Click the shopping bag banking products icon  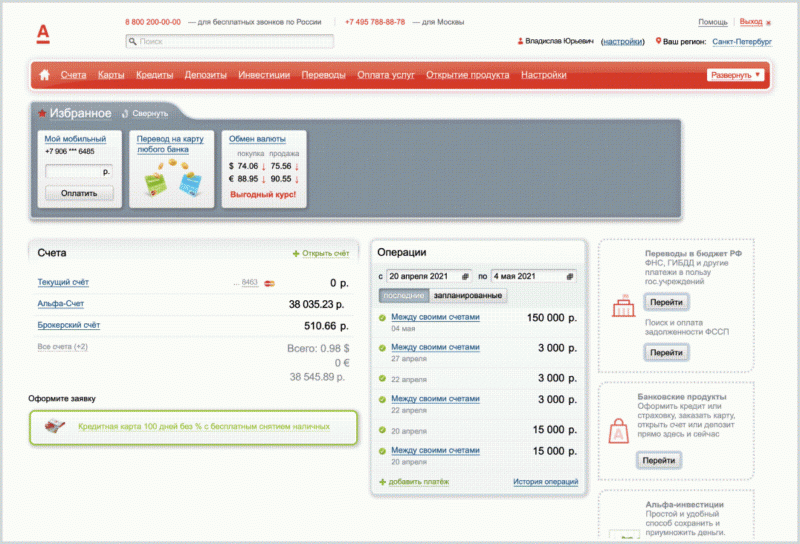(619, 432)
